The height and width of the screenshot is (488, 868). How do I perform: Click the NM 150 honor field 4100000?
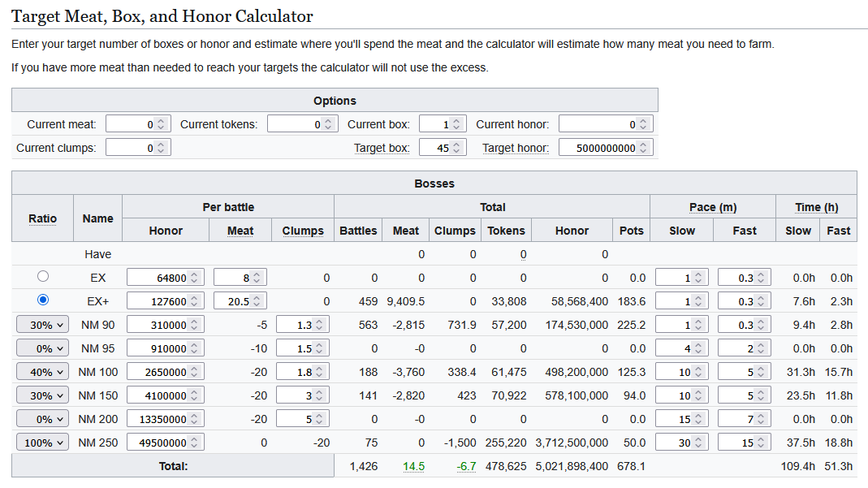click(x=166, y=395)
